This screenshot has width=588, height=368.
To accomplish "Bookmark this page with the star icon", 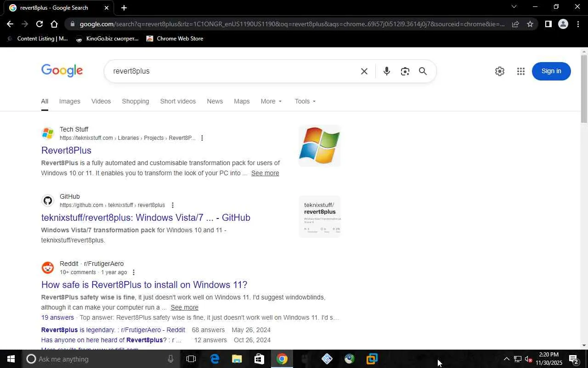I will tap(530, 24).
